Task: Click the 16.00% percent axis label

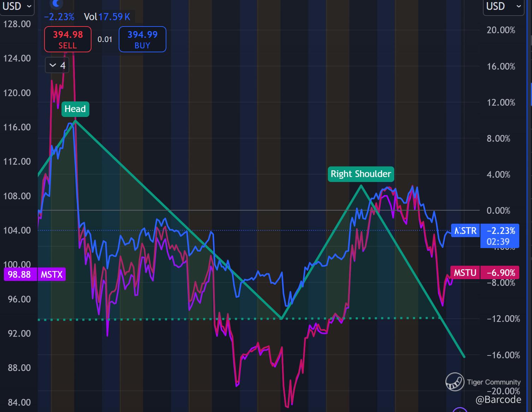Action: coord(501,66)
